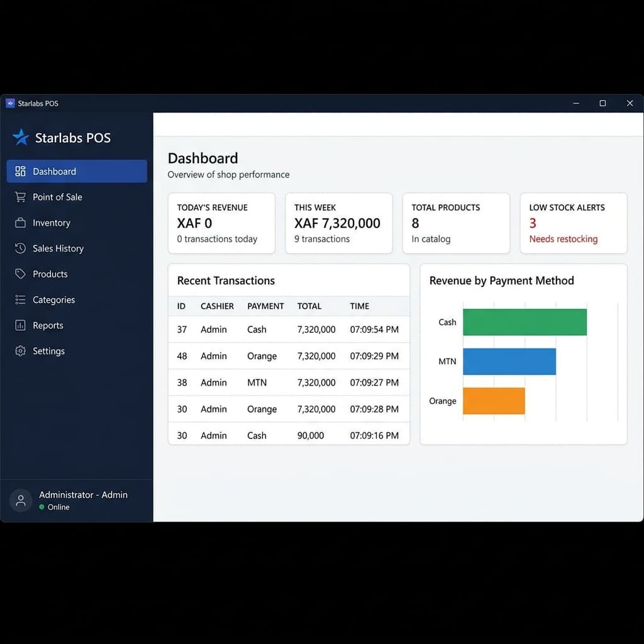Click the Reports chart icon

point(20,325)
